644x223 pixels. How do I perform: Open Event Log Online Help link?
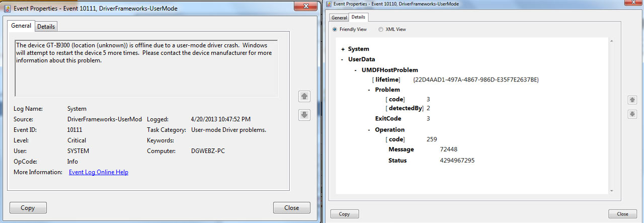tap(99, 172)
